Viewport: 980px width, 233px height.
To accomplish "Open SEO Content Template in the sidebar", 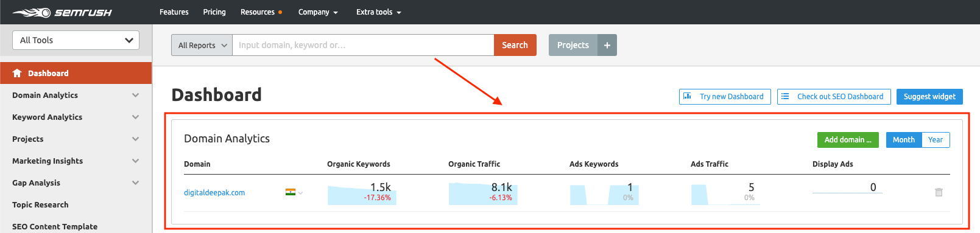I will 55,226.
